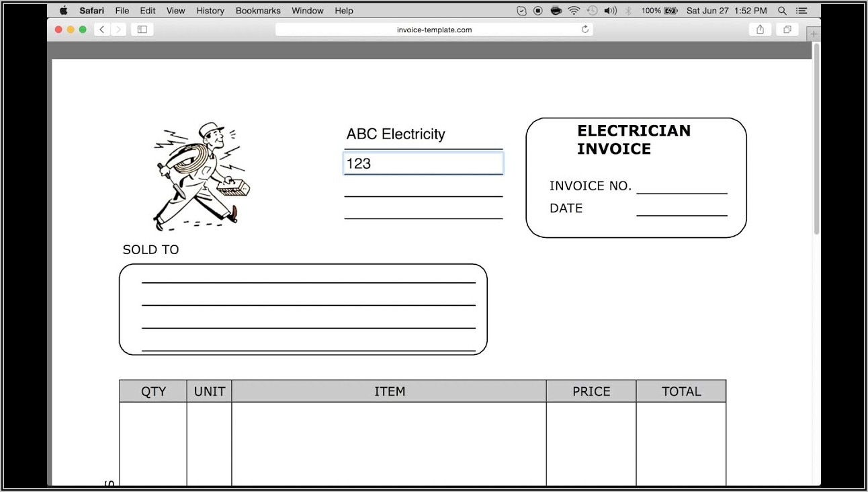Open the Time Machine menu icon

[x=592, y=11]
